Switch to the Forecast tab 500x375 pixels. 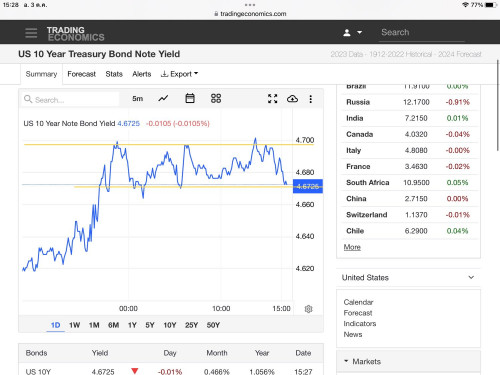pos(81,74)
